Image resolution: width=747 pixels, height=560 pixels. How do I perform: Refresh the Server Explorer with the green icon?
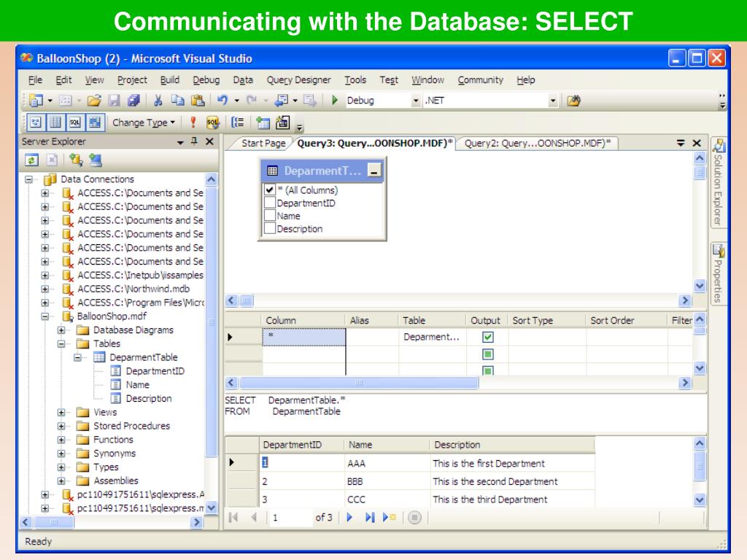[32, 160]
